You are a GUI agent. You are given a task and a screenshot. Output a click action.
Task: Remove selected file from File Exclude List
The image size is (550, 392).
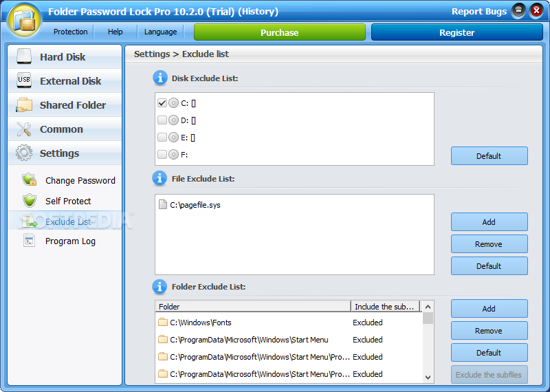[x=489, y=244]
